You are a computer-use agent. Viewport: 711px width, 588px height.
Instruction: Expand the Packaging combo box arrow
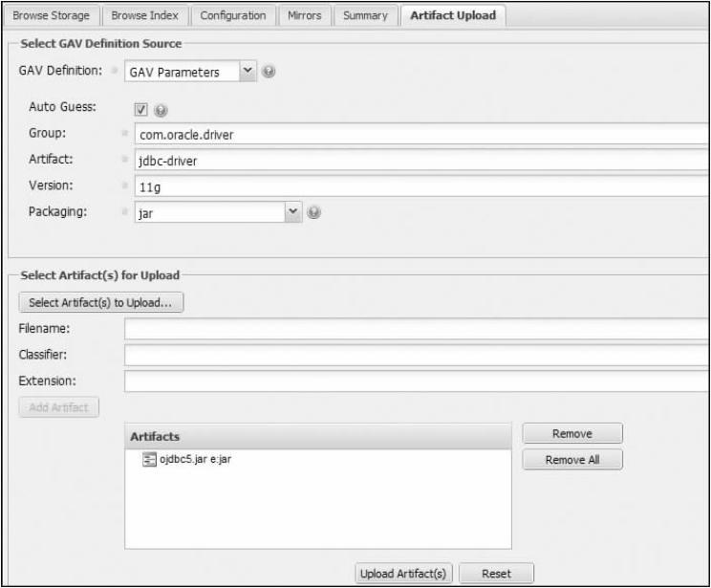[x=293, y=212]
